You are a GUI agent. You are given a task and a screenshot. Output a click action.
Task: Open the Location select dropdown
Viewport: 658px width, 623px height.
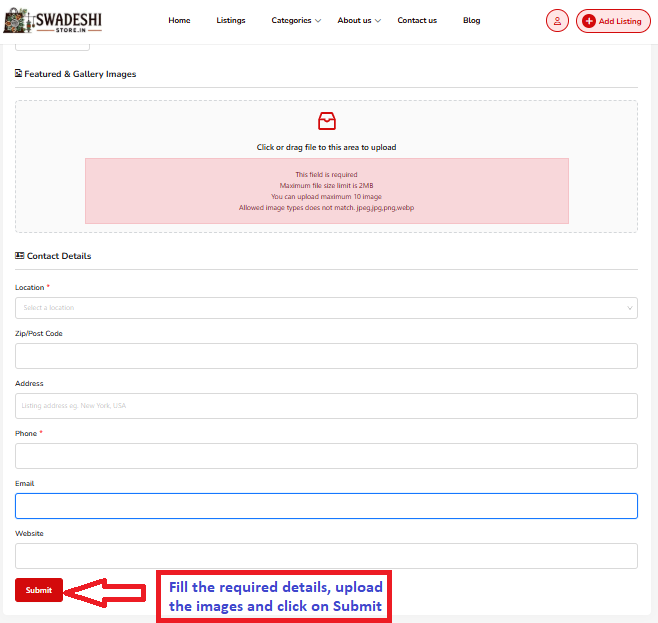[326, 308]
